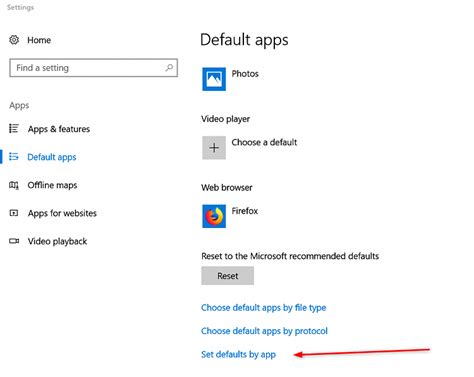Screen dimensions: 474x377
Task: Open Apps & features section
Action: [59, 129]
